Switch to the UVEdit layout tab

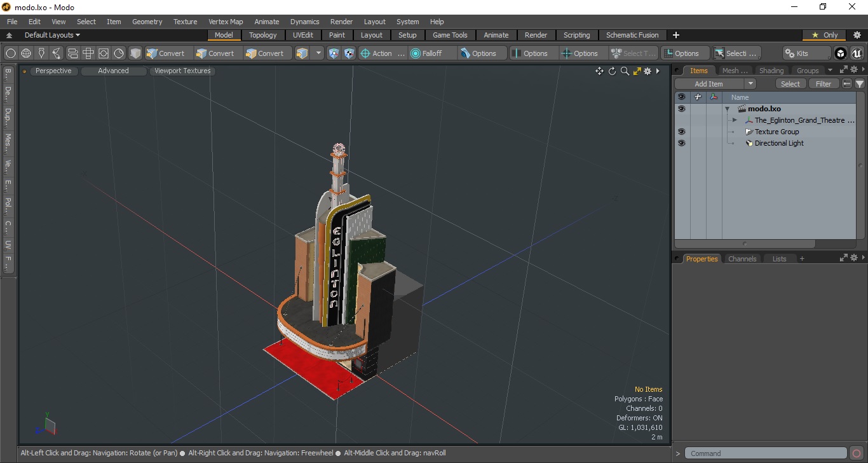click(x=303, y=35)
